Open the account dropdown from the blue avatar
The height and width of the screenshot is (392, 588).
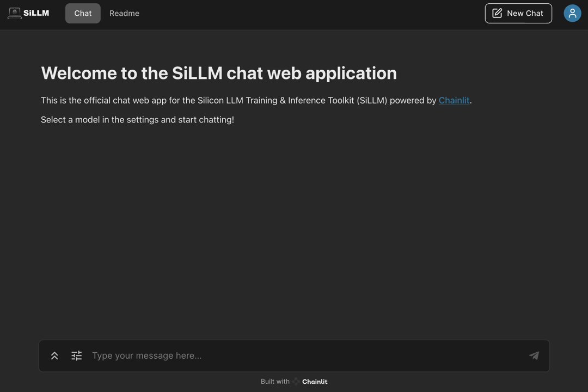[x=572, y=13]
